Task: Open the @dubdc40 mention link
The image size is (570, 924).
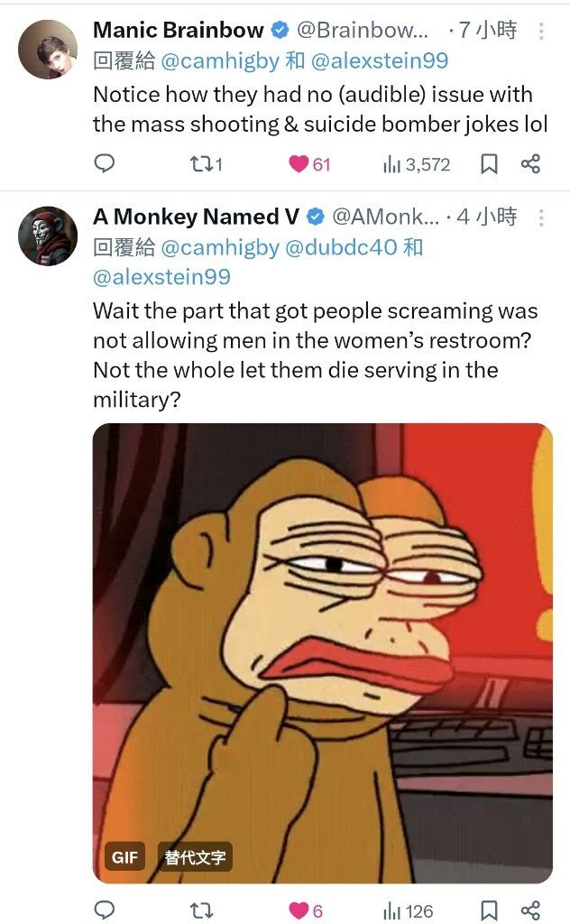Action: click(341, 247)
